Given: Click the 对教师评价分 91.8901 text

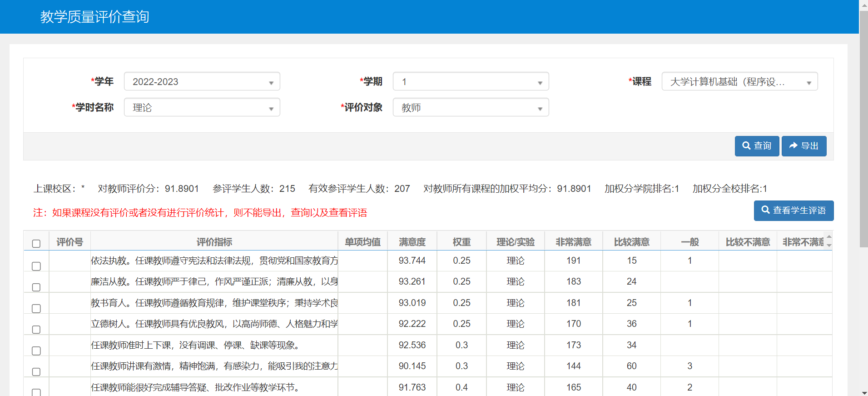Looking at the screenshot, I should click(x=149, y=189).
